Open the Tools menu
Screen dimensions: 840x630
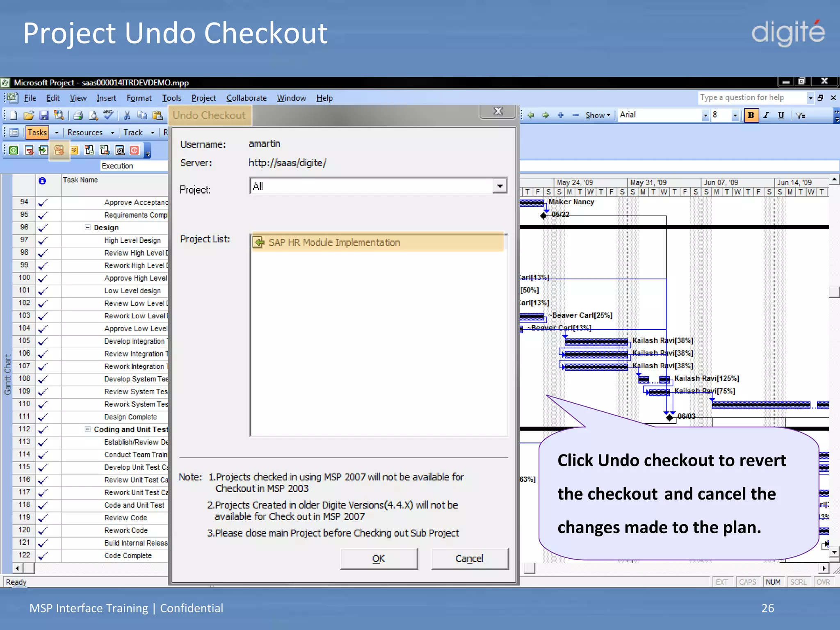tap(171, 98)
